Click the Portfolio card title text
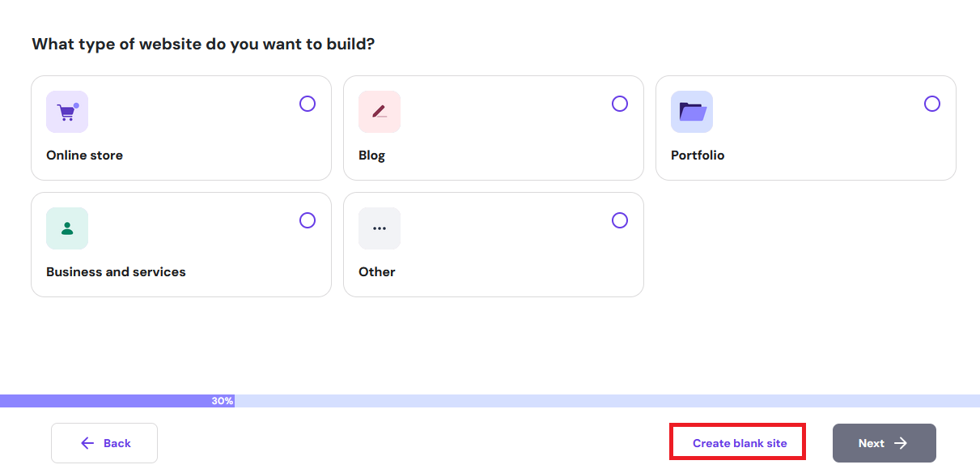Image resolution: width=980 pixels, height=469 pixels. point(698,156)
